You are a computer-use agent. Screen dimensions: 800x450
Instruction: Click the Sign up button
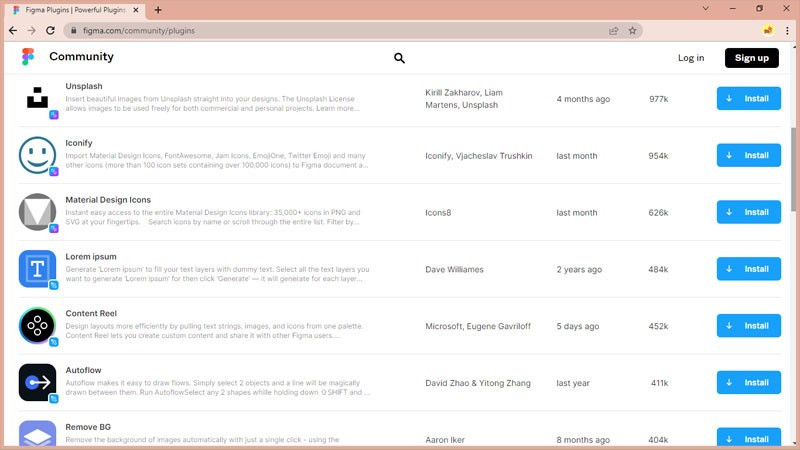coord(752,58)
